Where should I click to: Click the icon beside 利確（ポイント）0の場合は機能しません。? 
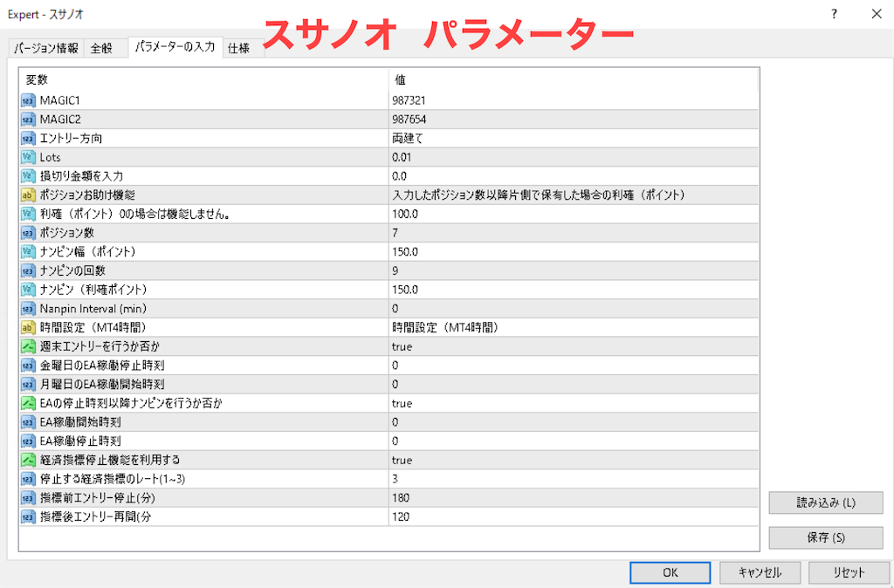coord(28,214)
